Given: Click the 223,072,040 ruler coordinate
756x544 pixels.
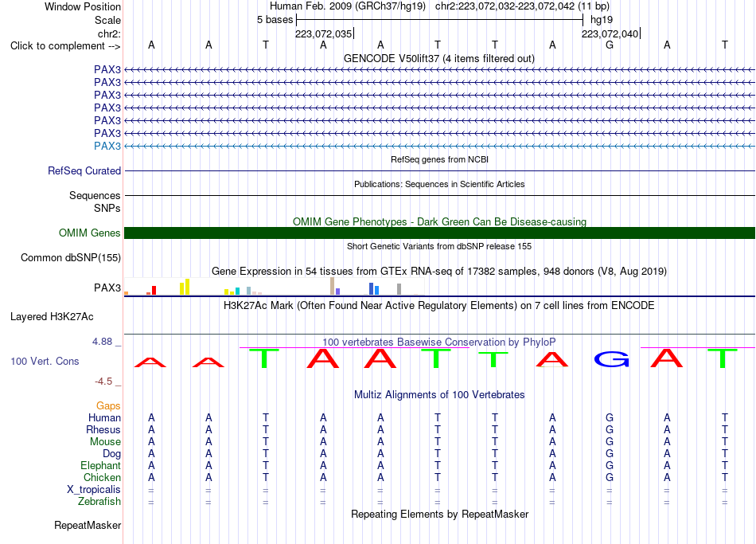Looking at the screenshot, I should [610, 33].
